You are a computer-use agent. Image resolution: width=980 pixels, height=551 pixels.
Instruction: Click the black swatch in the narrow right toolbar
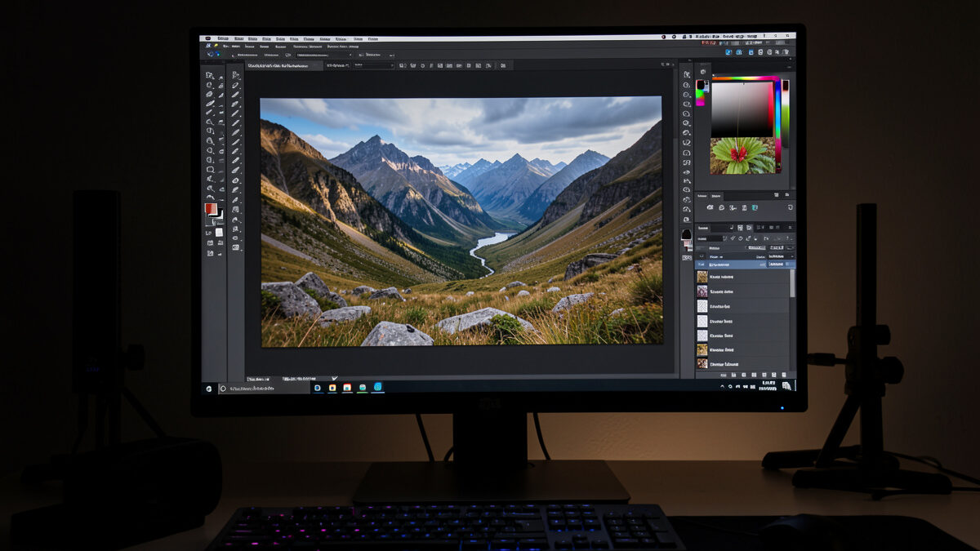(687, 234)
